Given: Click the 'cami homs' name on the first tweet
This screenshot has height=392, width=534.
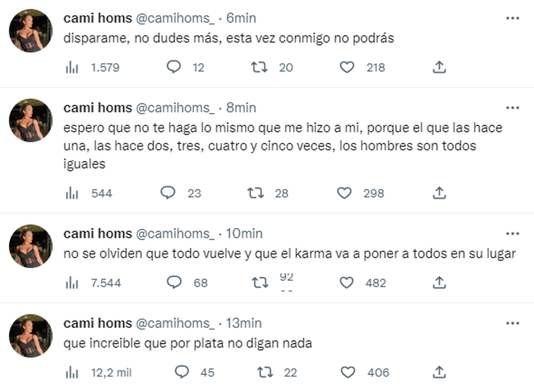Looking at the screenshot, I should 97,18.
